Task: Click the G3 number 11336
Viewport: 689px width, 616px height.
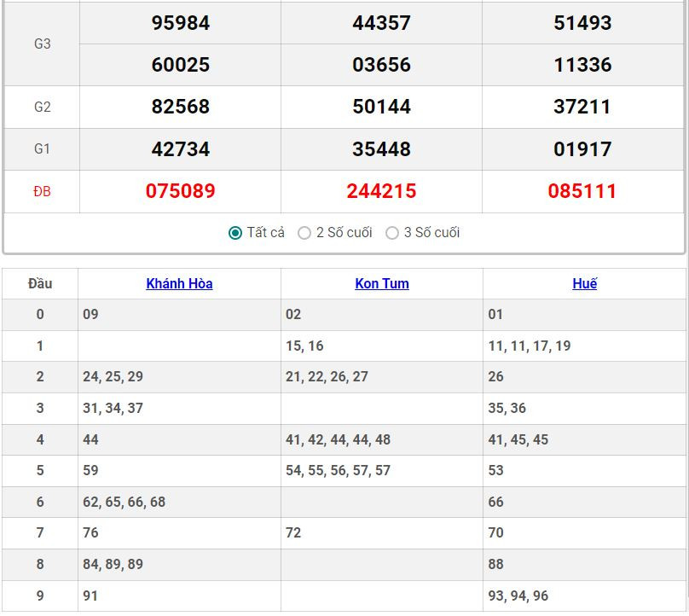Action: [x=582, y=65]
